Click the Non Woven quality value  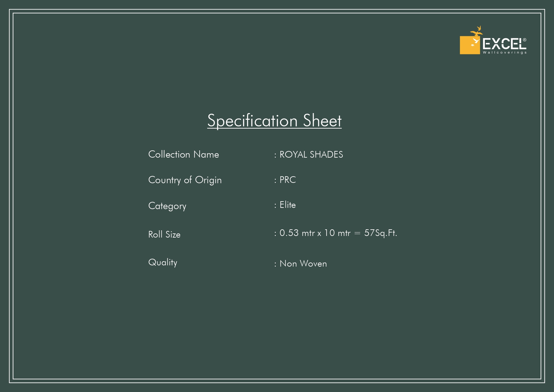pyautogui.click(x=303, y=264)
